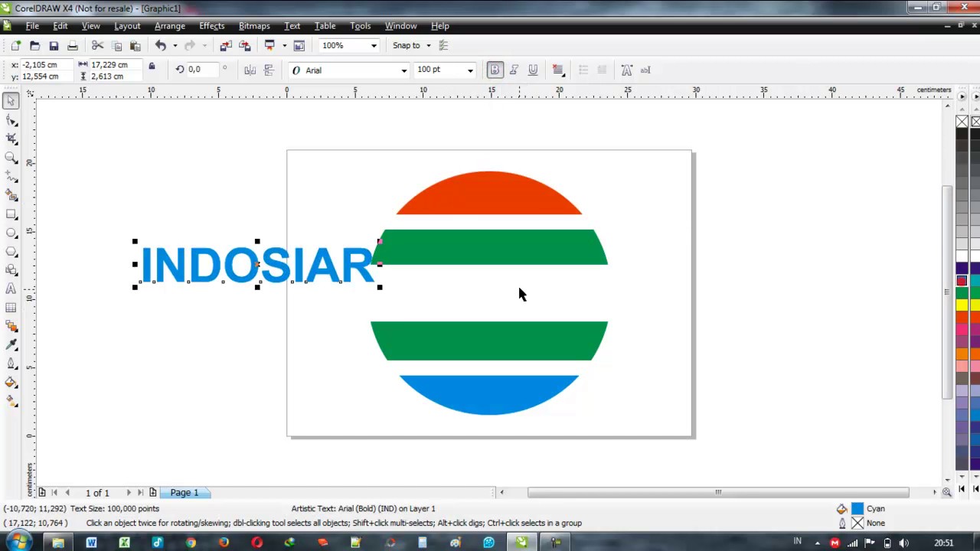Screen dimensions: 980x551
Task: Create a new document
Action: click(x=16, y=46)
